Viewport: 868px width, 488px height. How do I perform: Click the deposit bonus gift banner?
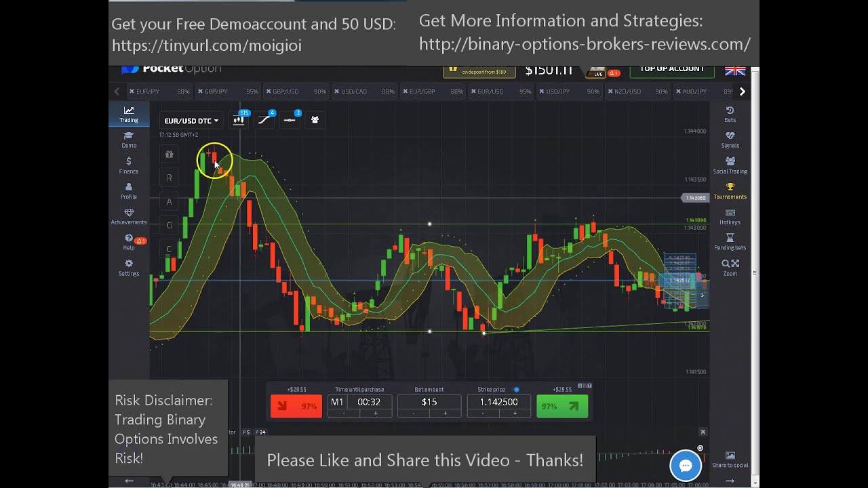click(x=479, y=71)
